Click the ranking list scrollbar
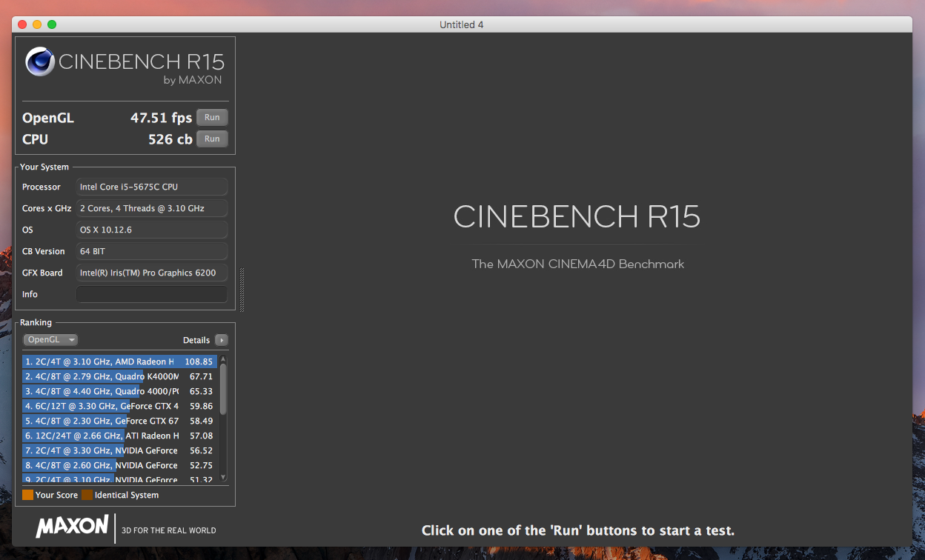Screen dimensions: 925x560 coord(224,389)
